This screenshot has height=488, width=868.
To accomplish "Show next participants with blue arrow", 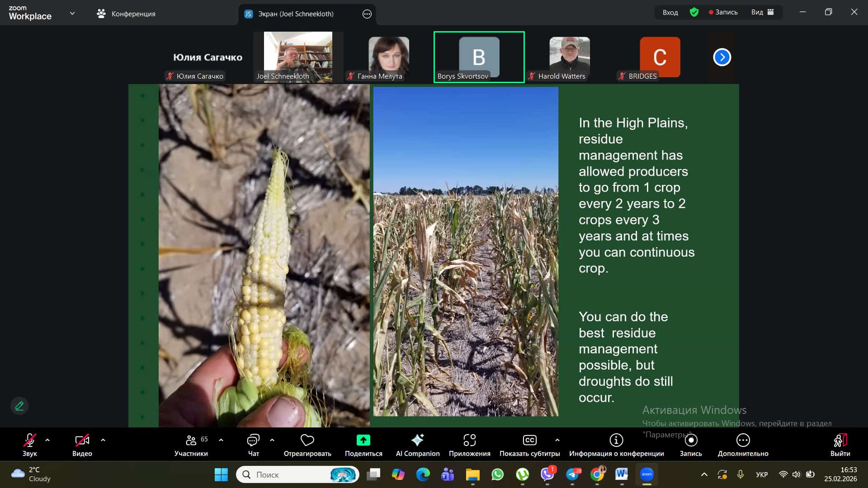I will pos(722,57).
